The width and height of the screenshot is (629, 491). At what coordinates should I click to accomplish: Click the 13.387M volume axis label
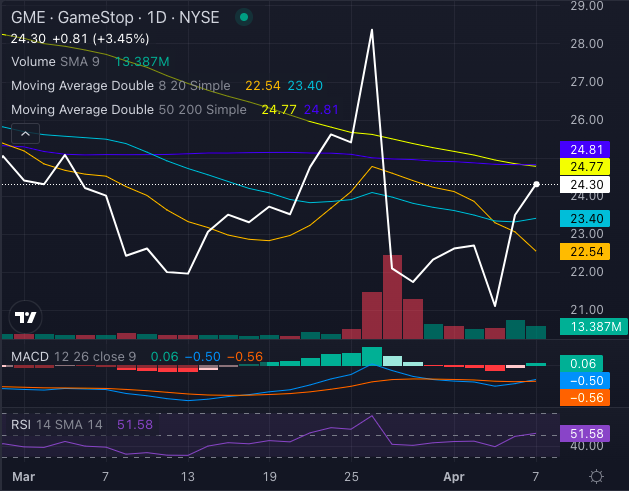pyautogui.click(x=593, y=326)
